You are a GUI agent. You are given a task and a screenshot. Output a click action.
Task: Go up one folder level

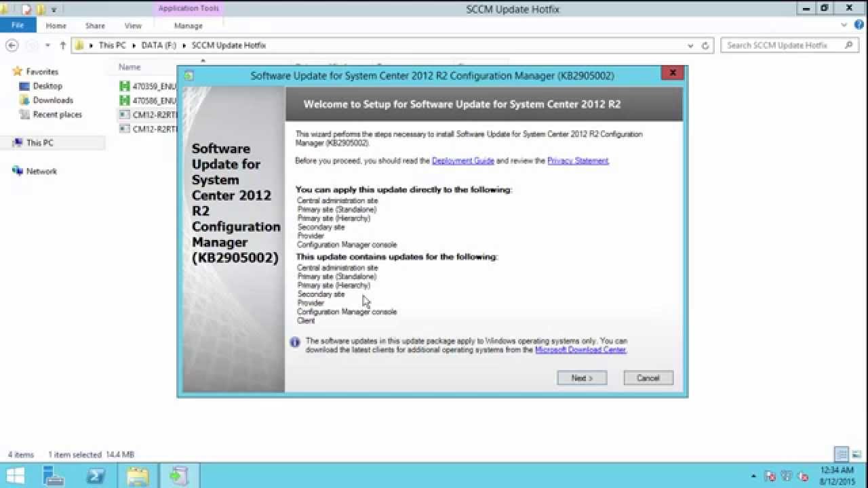coord(63,45)
